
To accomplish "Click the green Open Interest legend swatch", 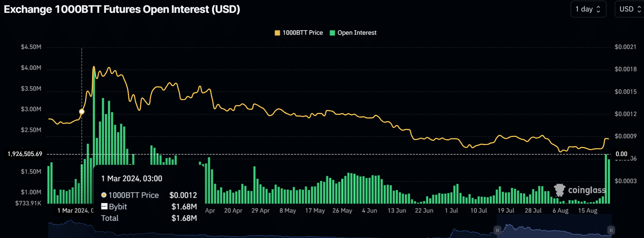I will click(332, 33).
